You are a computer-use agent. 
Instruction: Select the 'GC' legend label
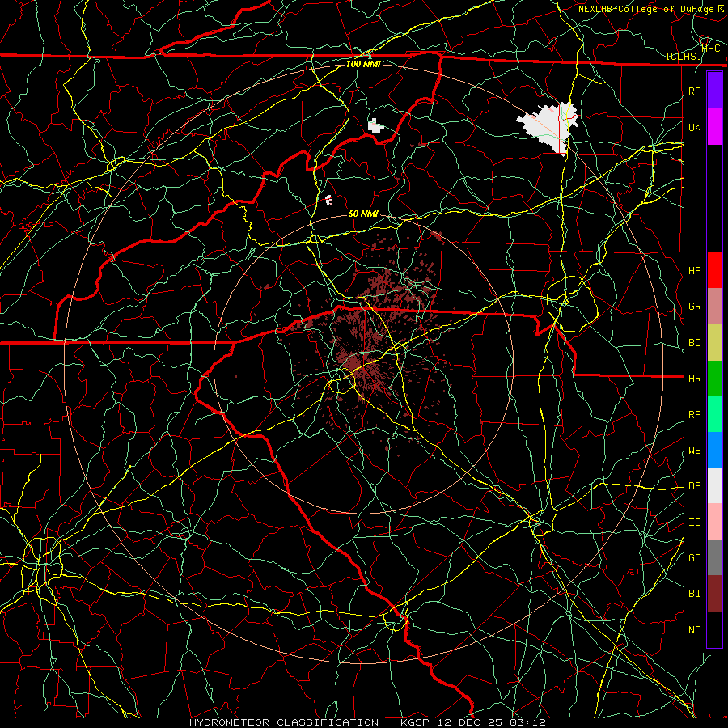(x=694, y=558)
